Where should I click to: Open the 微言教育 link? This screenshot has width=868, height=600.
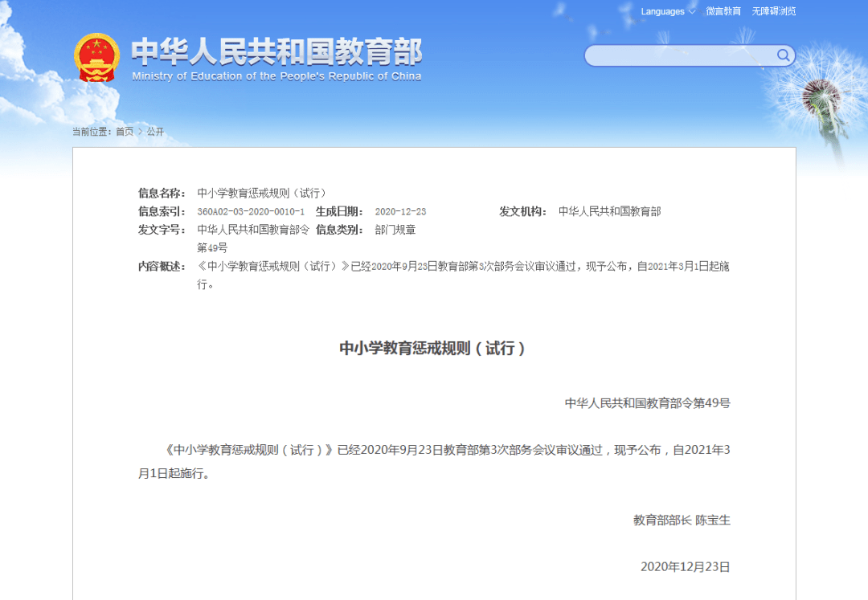(723, 12)
